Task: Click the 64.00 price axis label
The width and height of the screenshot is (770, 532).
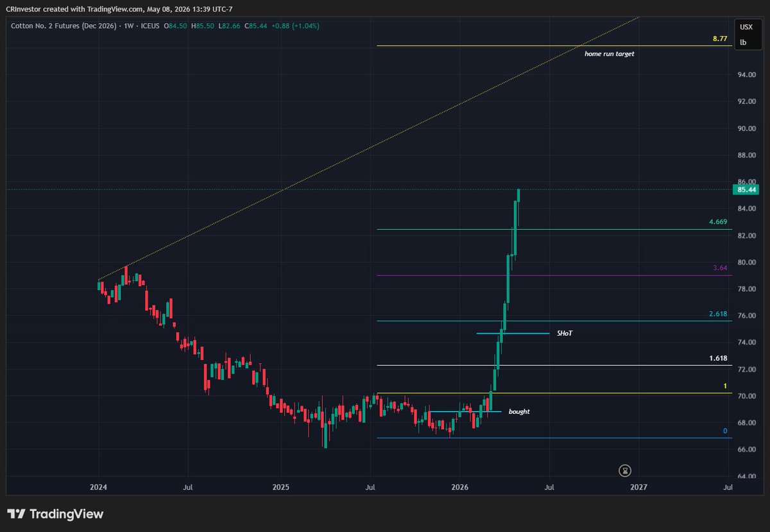Action: coord(748,477)
